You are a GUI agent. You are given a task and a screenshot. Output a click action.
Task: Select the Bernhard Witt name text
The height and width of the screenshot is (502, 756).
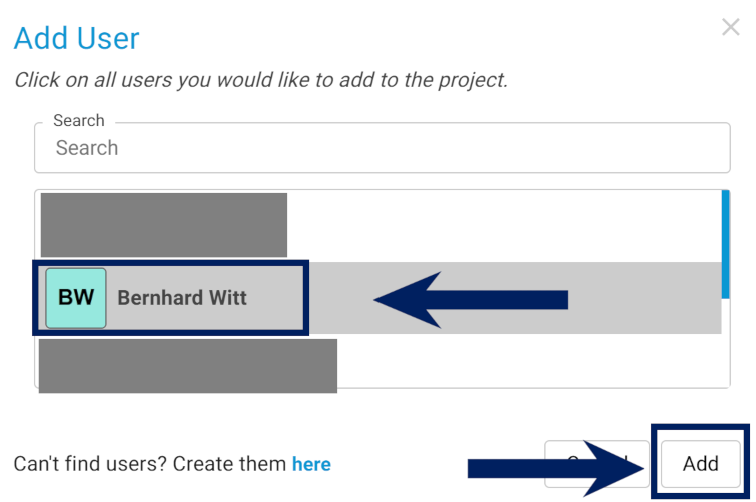point(182,298)
